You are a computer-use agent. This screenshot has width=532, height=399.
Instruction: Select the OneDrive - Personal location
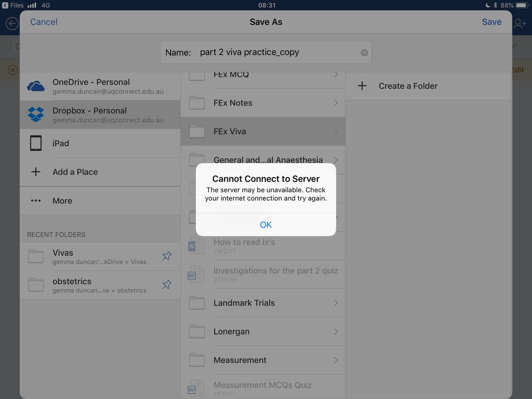point(100,86)
